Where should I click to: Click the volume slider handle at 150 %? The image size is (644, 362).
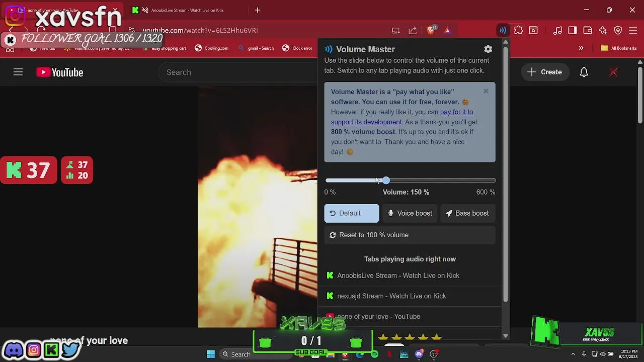coord(386,180)
